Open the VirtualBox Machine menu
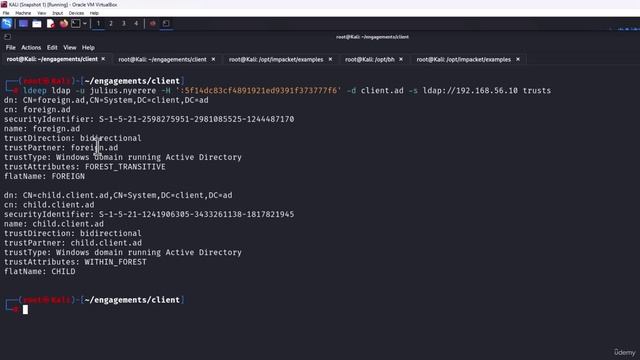640x360 pixels. (x=23, y=13)
